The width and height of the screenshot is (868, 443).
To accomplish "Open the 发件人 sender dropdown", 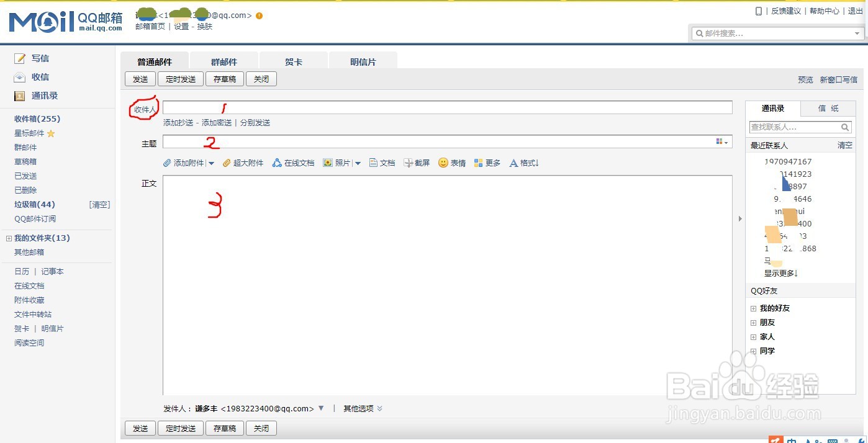I will pyautogui.click(x=321, y=408).
